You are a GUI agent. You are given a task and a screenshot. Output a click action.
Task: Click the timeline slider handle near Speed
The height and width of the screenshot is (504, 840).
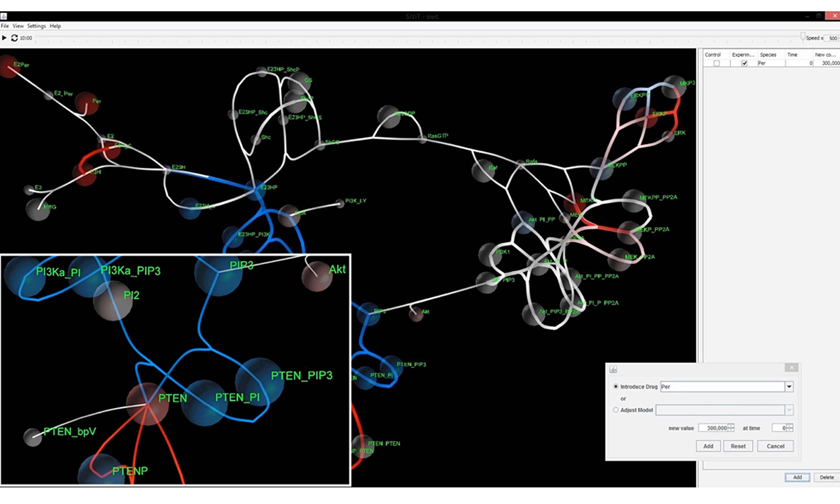coord(803,36)
